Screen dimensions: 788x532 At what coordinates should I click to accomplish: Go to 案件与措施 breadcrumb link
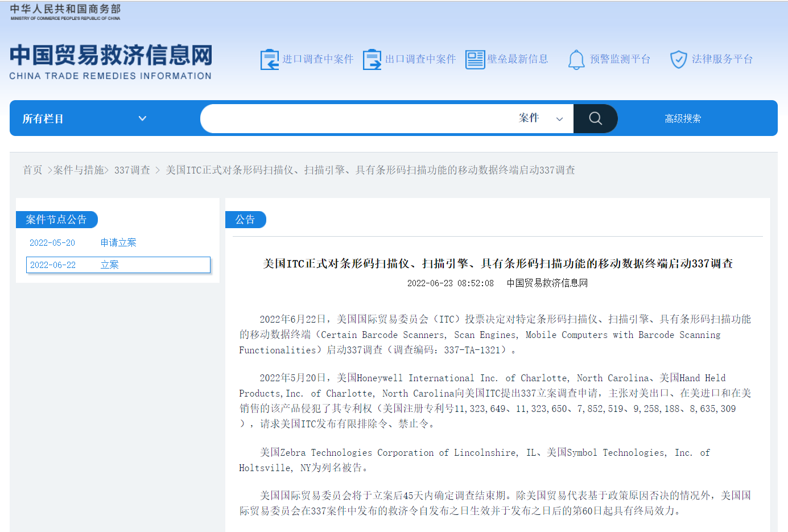(79, 170)
